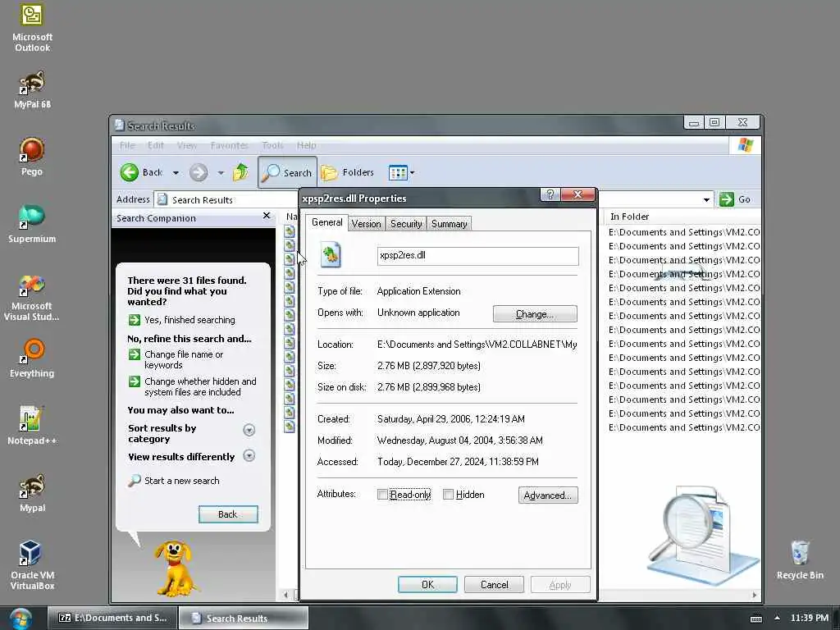Viewport: 840px width, 630px height.
Task: Click the Change... button
Action: (535, 314)
